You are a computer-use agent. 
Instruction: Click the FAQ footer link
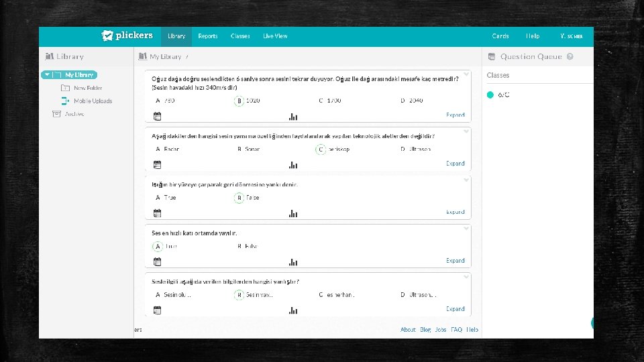[456, 330]
